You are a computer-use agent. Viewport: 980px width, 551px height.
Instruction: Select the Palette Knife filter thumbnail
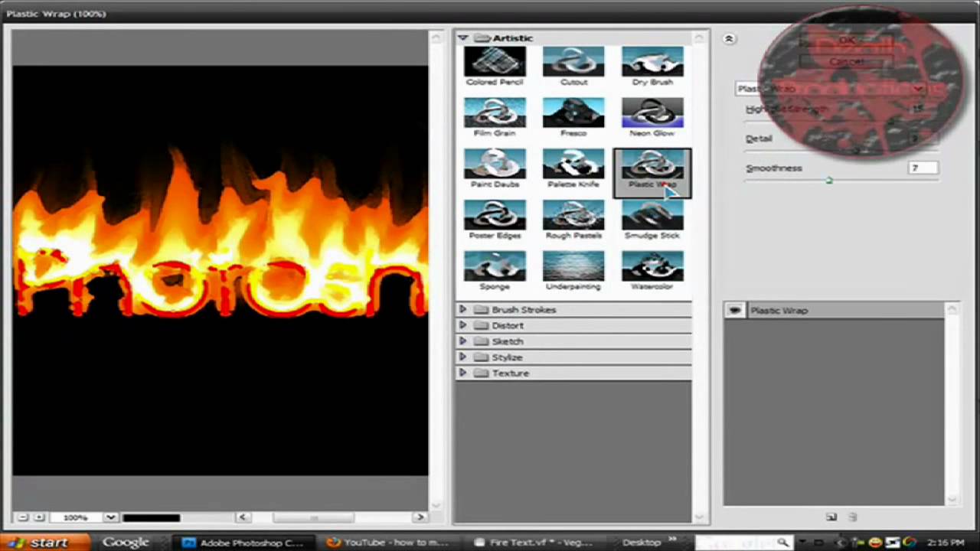tap(573, 169)
